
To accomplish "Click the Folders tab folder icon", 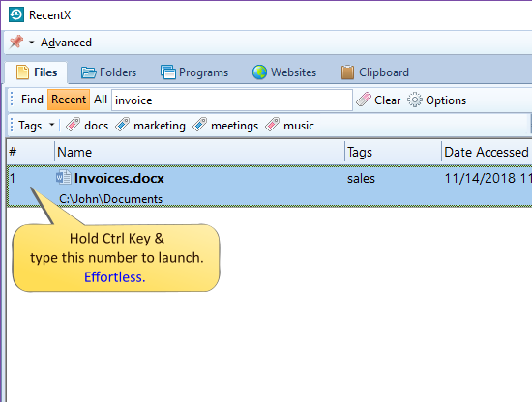I will (x=89, y=72).
